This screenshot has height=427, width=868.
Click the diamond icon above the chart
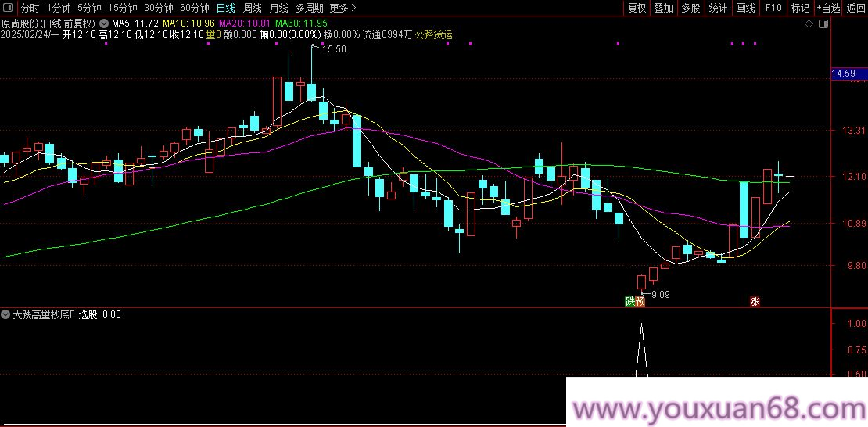(808, 23)
